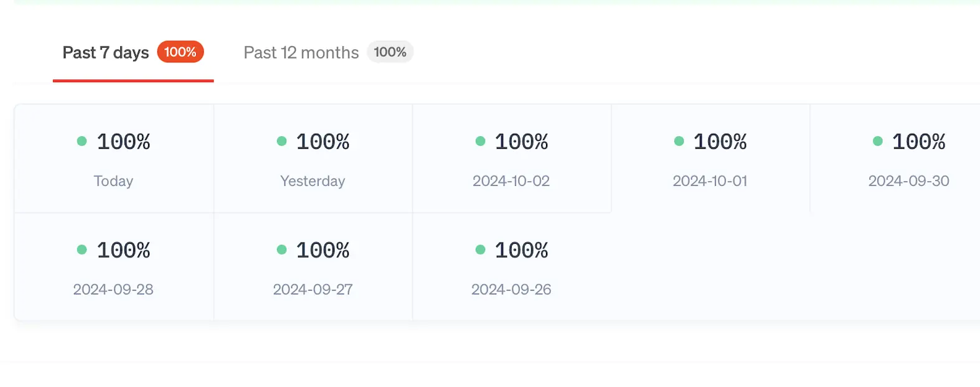Click the 100% value for 2024-09-27
This screenshot has height=387, width=980.
tap(323, 249)
